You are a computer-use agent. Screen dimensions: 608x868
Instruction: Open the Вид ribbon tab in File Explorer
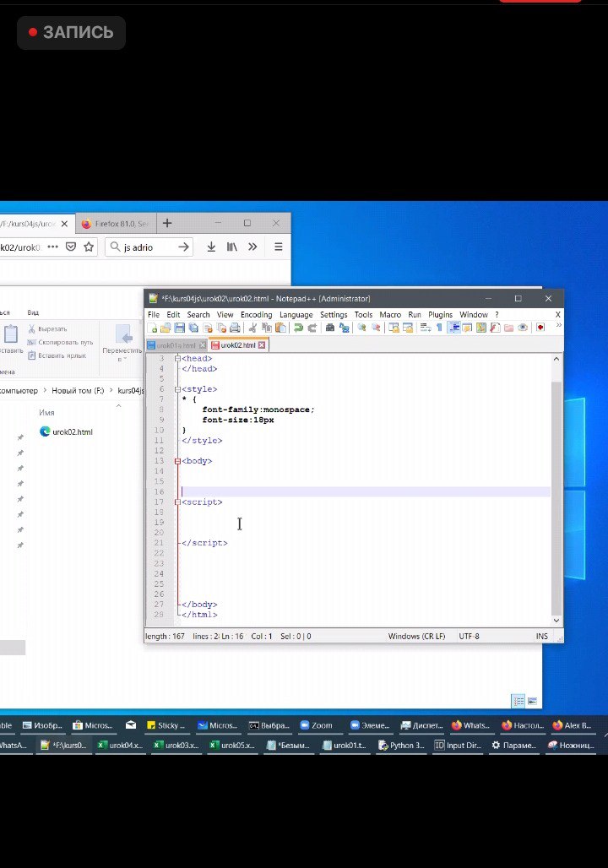[x=33, y=312]
